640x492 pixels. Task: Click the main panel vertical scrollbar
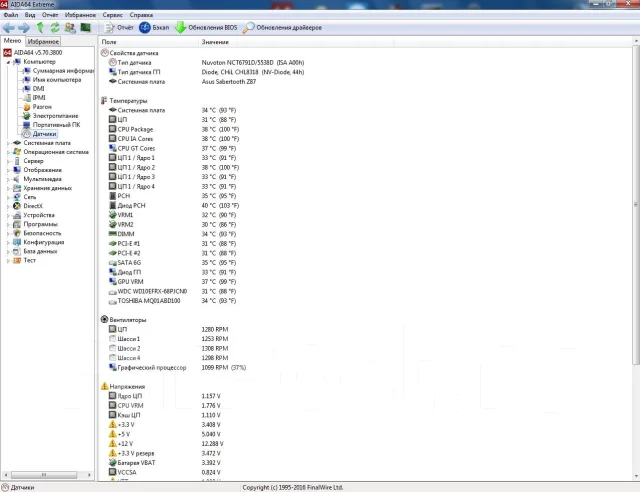[636, 204]
